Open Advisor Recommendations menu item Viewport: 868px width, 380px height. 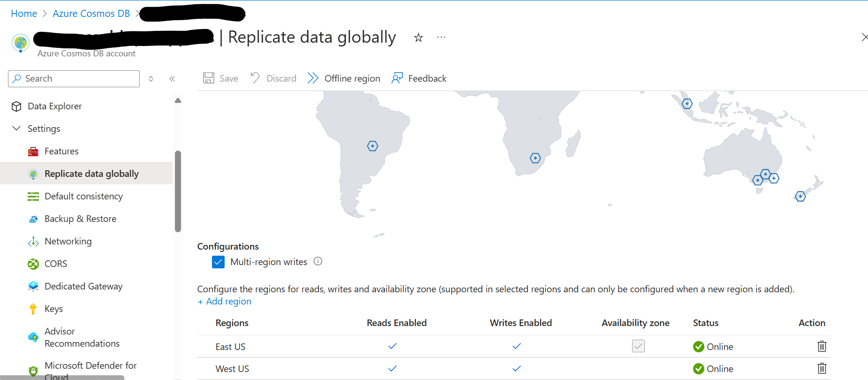pos(82,337)
